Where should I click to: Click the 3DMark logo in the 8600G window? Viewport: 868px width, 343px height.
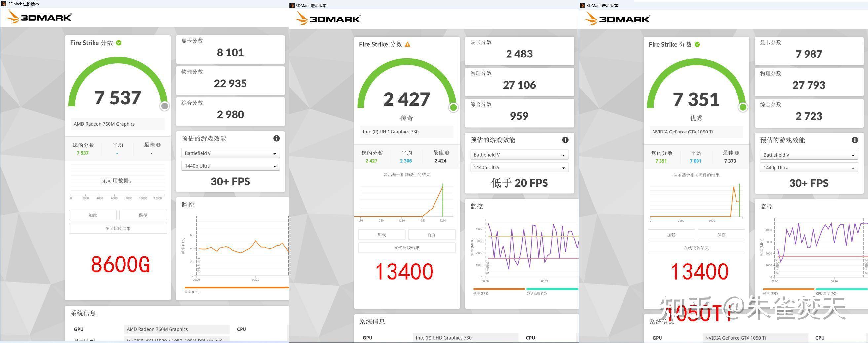click(39, 17)
